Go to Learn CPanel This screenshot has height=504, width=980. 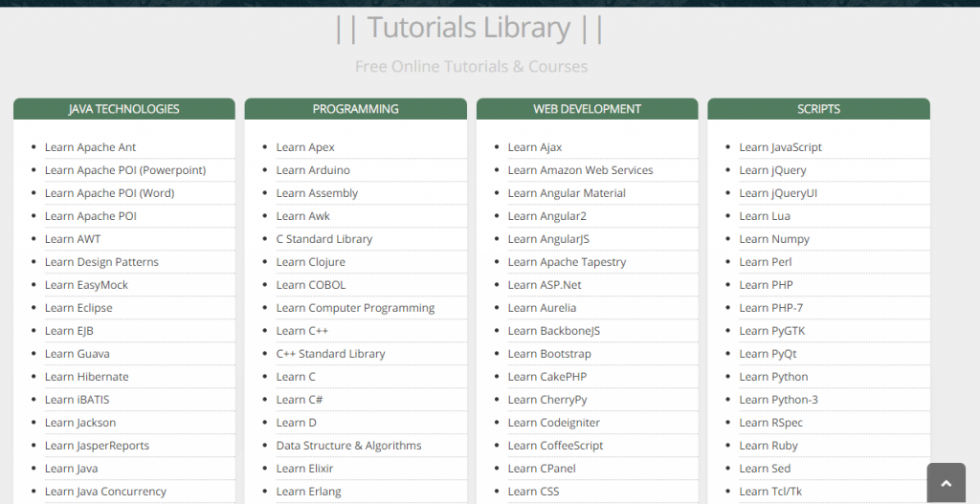542,469
